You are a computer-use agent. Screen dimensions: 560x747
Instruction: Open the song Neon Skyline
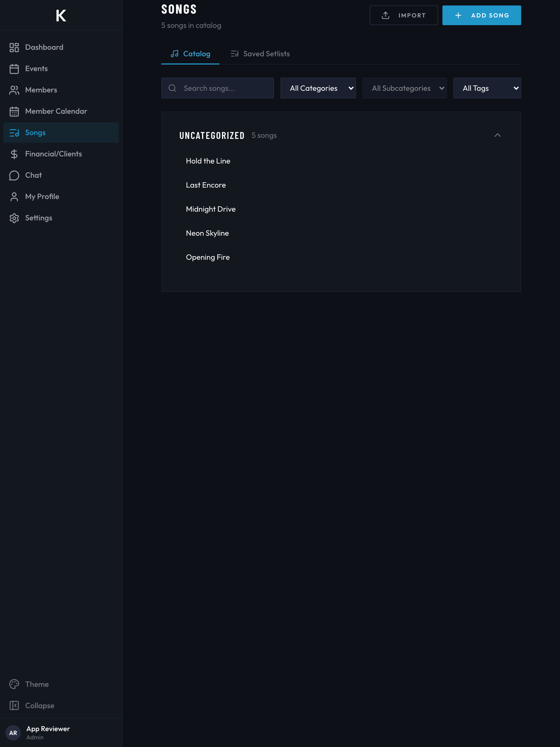pyautogui.click(x=207, y=233)
